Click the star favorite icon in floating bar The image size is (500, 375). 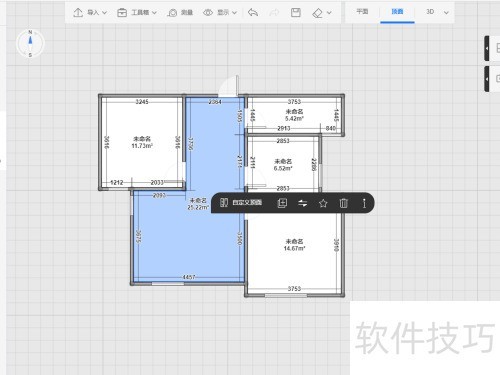pos(323,203)
